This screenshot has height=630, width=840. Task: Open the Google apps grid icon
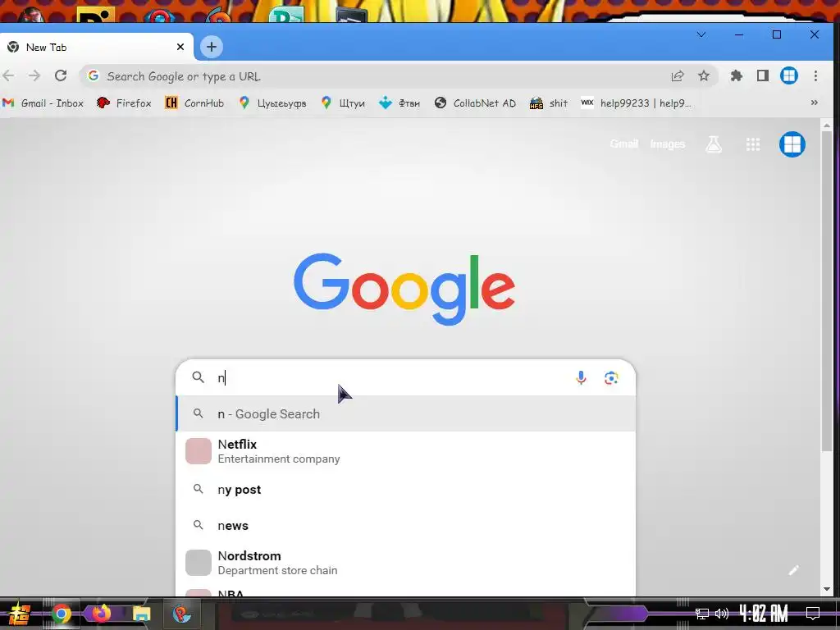pyautogui.click(x=753, y=144)
